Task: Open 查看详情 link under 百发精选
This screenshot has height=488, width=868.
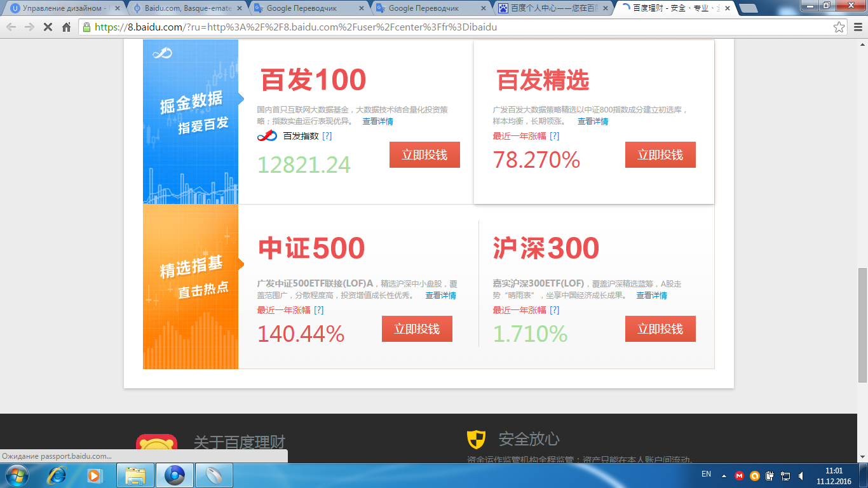Action: [593, 121]
